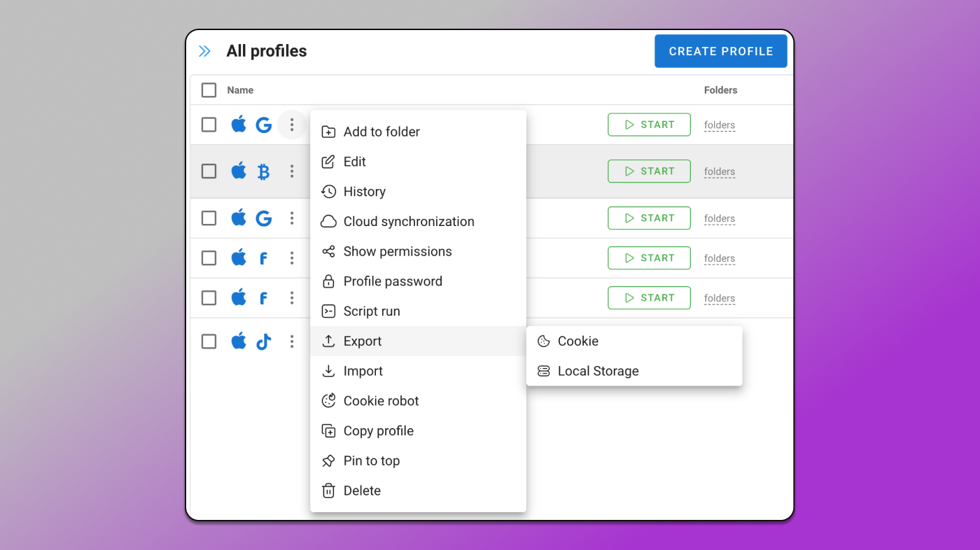The image size is (980, 550).
Task: Start the second profile with START button
Action: [x=649, y=171]
